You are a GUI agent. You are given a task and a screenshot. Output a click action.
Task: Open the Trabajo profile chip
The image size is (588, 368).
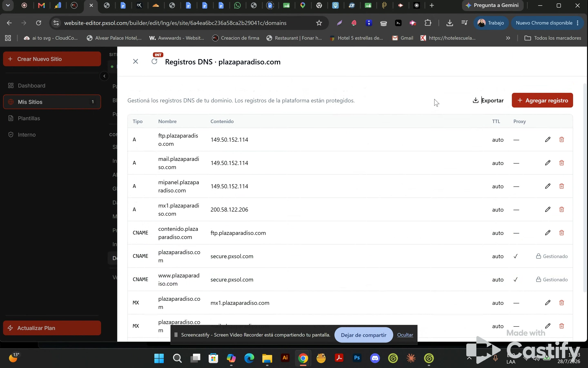coord(491,23)
